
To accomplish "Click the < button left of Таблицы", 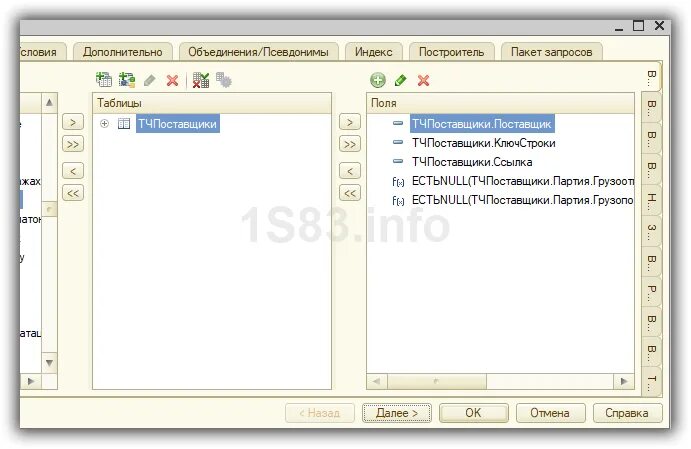I will [73, 171].
